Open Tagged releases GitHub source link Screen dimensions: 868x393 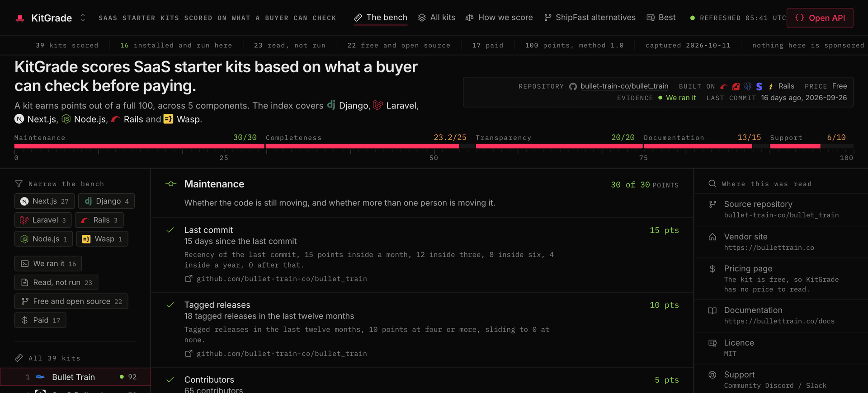[x=282, y=354]
